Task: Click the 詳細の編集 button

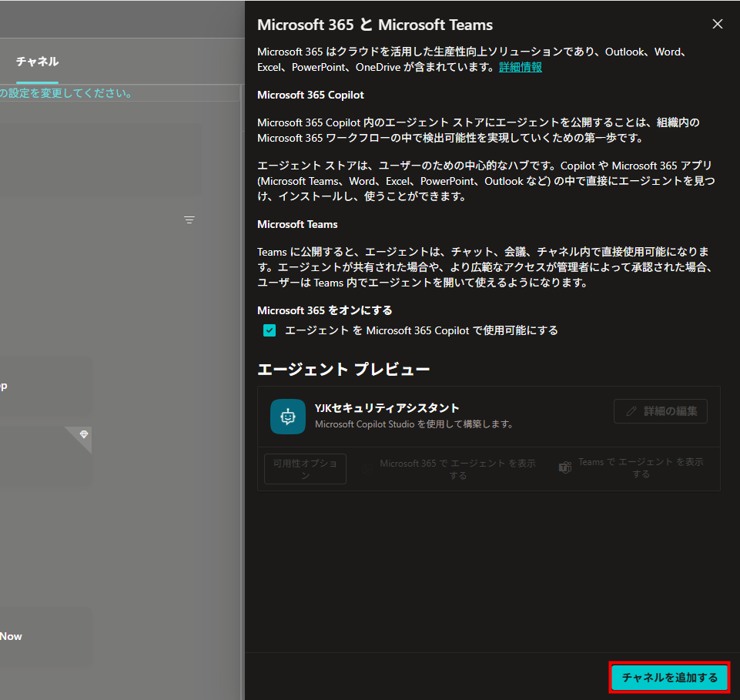Action: 660,411
